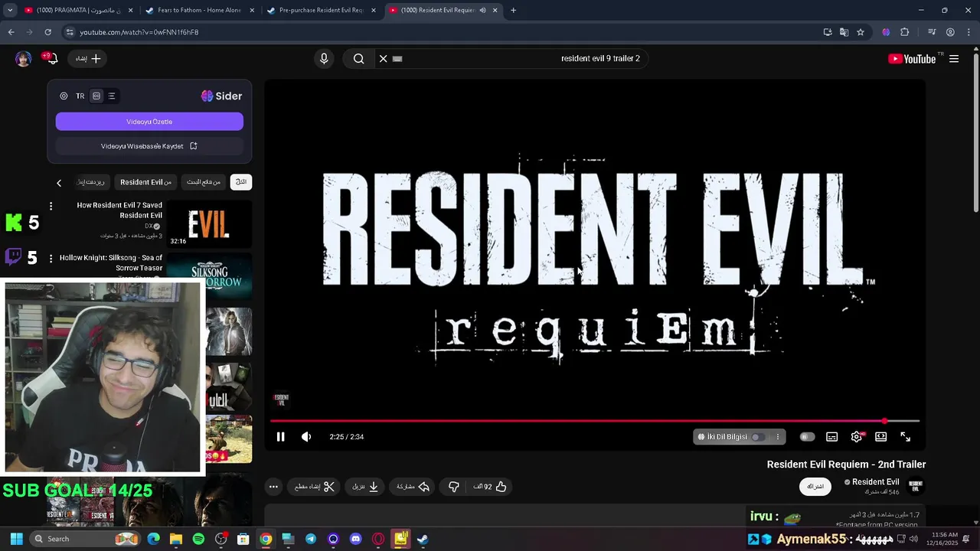
Task: Open the EVIL 32:16 video thumbnail
Action: [x=210, y=224]
